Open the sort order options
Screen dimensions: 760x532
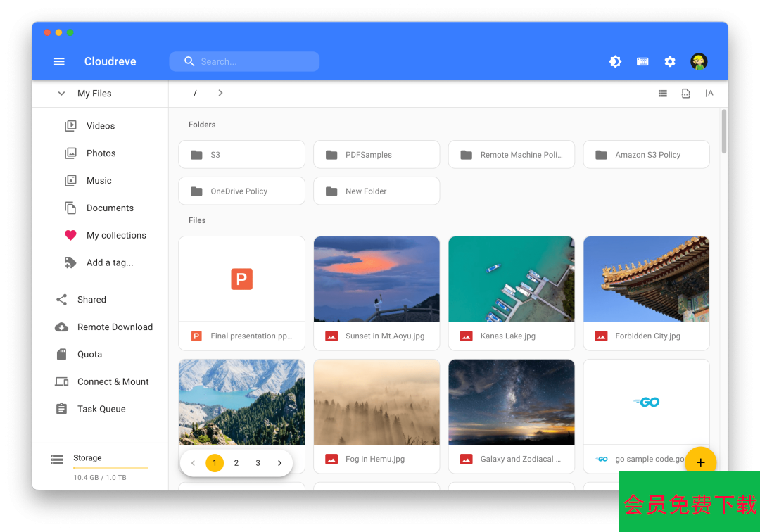(x=709, y=94)
